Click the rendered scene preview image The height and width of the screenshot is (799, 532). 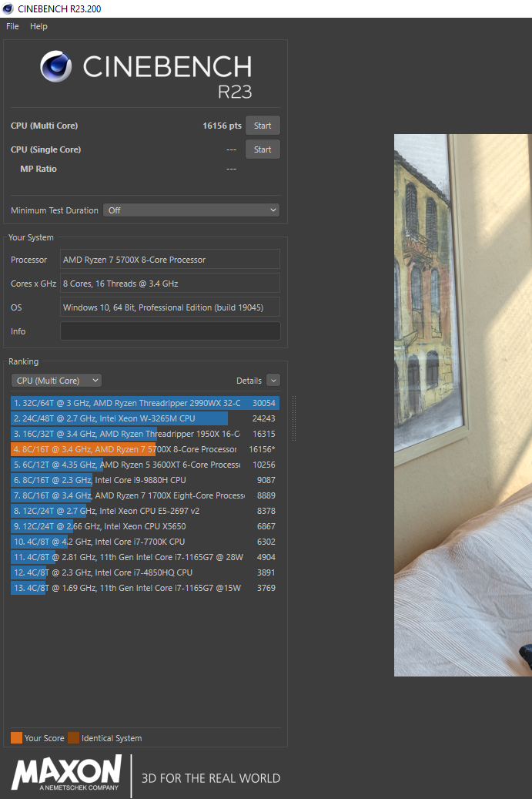click(463, 405)
